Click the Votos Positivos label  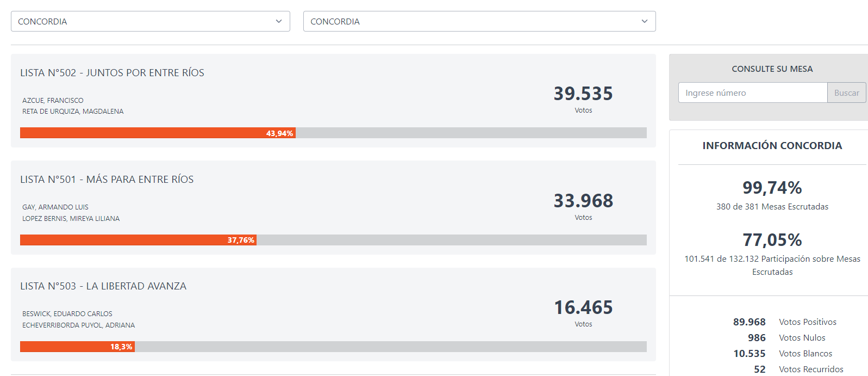808,322
